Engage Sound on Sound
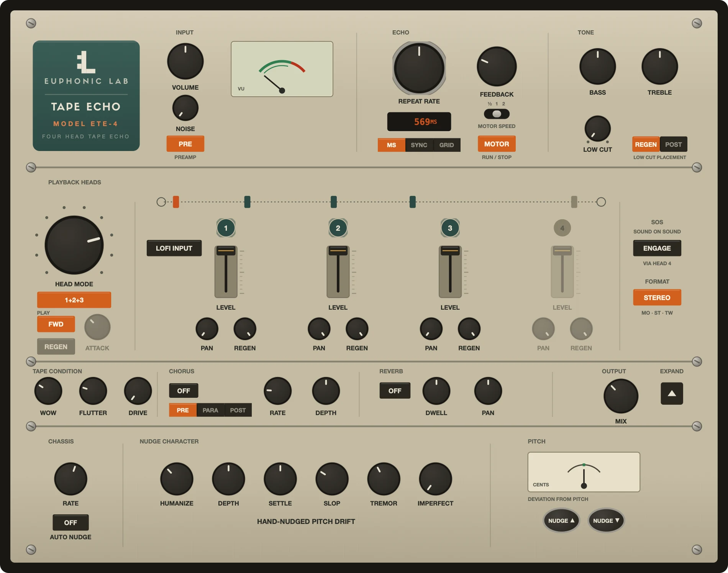Viewport: 728px width, 573px height. tap(657, 248)
